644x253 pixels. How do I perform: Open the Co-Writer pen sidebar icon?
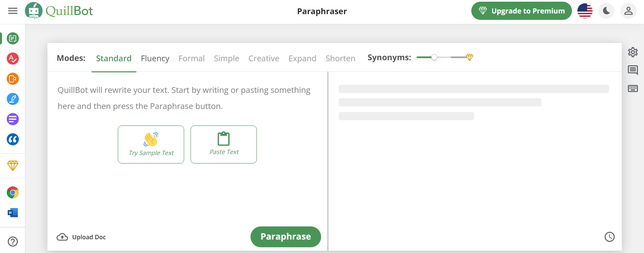(x=13, y=99)
